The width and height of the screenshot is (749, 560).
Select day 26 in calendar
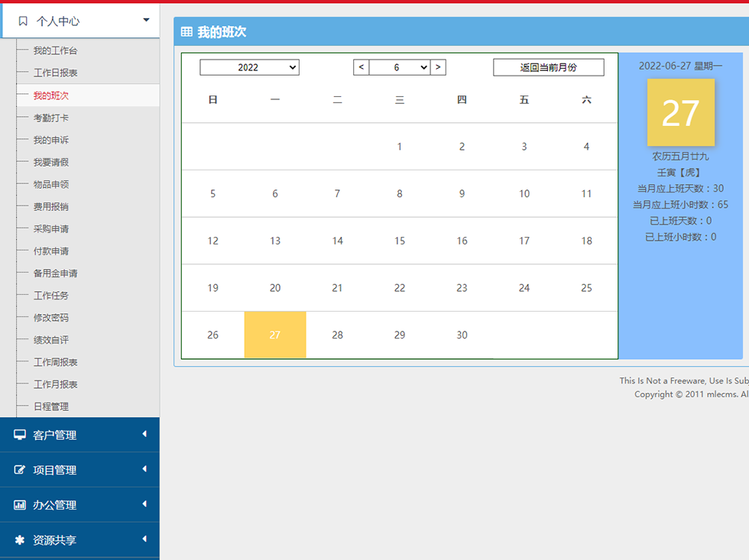point(213,335)
